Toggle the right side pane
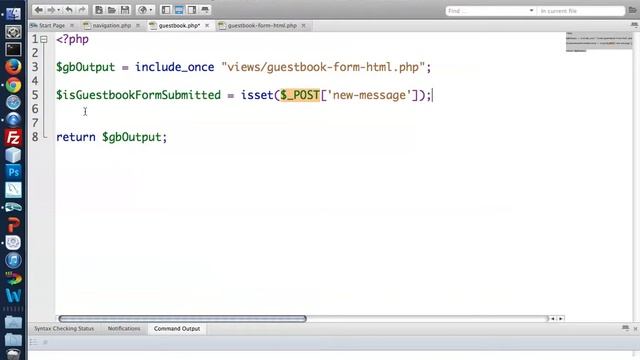This screenshot has height=360, width=640. pos(192,10)
